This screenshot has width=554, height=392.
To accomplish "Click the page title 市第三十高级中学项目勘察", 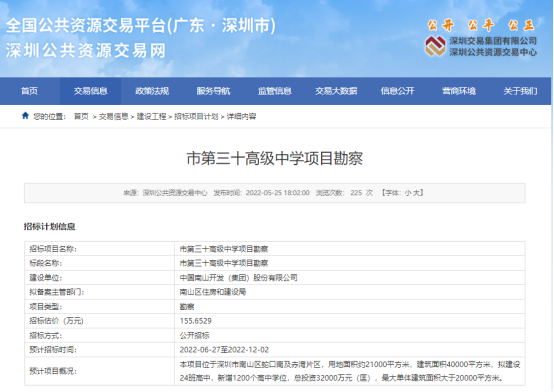I will tap(275, 158).
